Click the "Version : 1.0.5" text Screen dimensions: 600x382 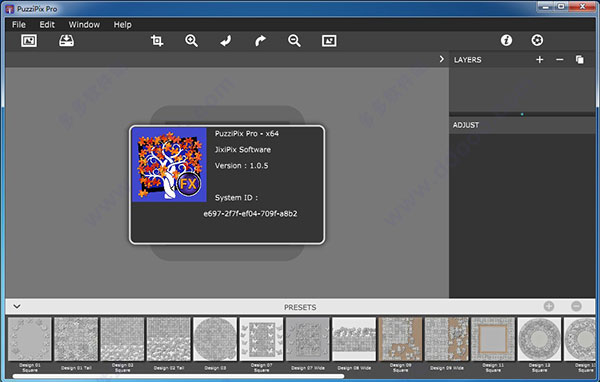click(241, 166)
